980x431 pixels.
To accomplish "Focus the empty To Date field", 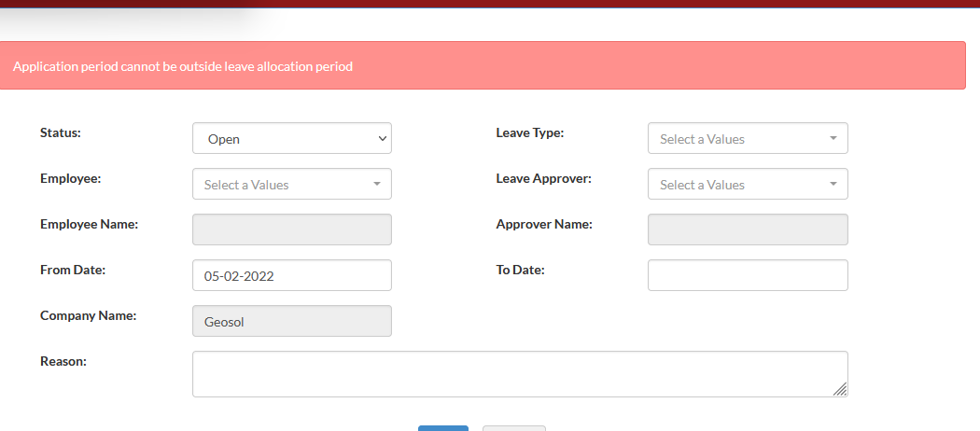I will [748, 275].
